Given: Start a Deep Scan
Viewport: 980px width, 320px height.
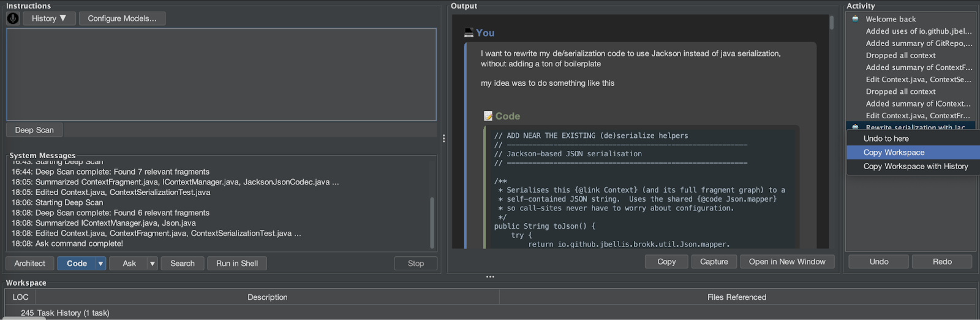Looking at the screenshot, I should (34, 130).
